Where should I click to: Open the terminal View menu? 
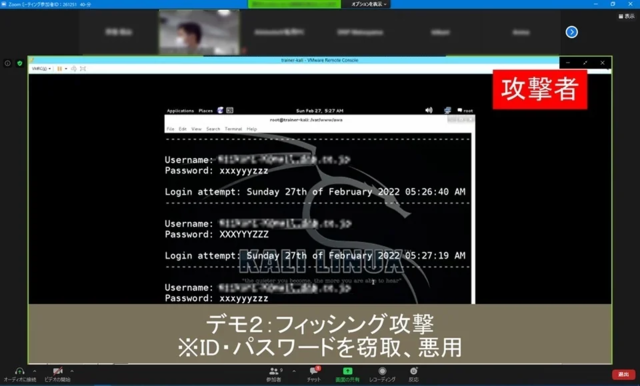point(196,129)
